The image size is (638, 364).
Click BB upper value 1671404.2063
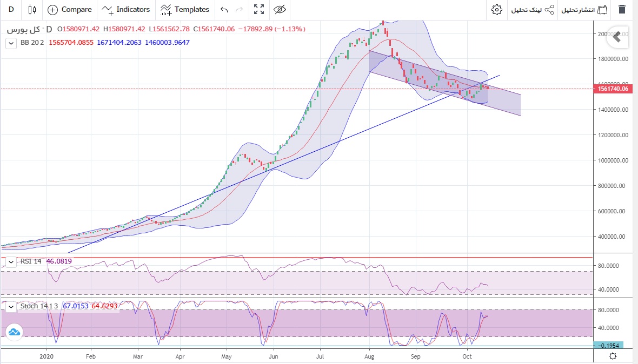coord(119,42)
